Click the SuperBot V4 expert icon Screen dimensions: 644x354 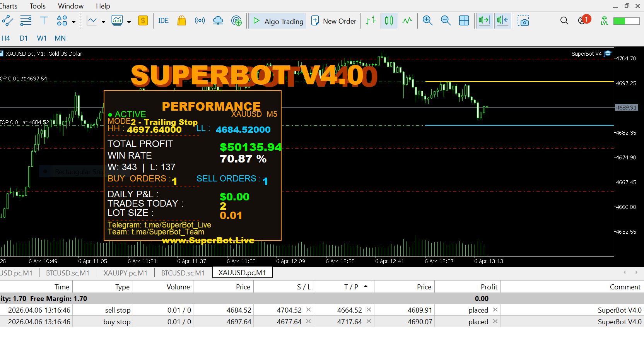[608, 54]
